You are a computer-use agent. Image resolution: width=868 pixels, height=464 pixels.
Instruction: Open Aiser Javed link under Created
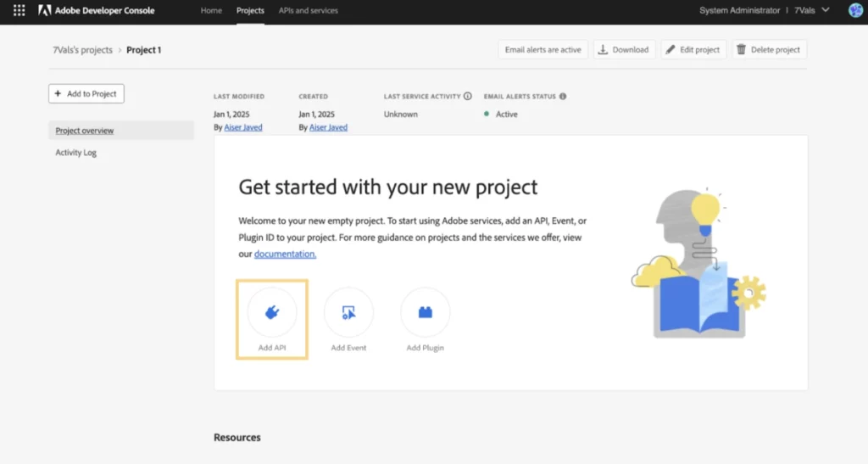[x=328, y=127]
